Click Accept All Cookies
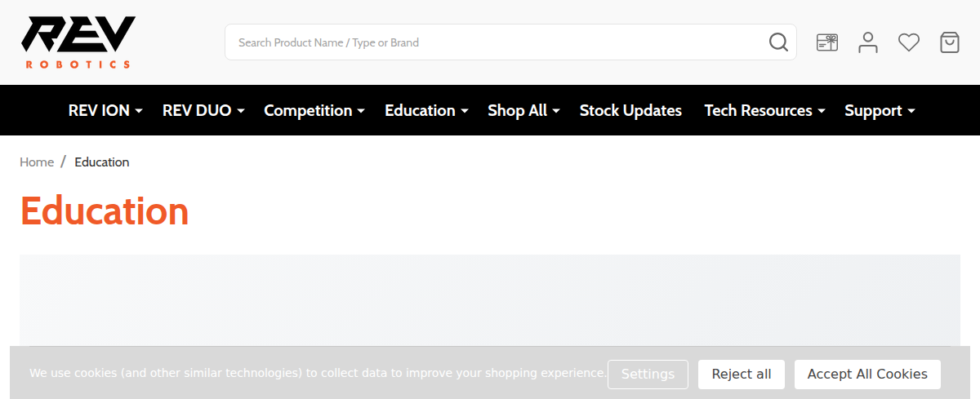 click(867, 375)
